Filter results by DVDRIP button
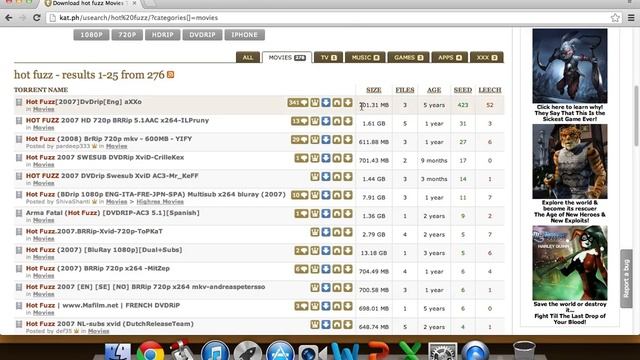The image size is (640, 360). pyautogui.click(x=202, y=35)
